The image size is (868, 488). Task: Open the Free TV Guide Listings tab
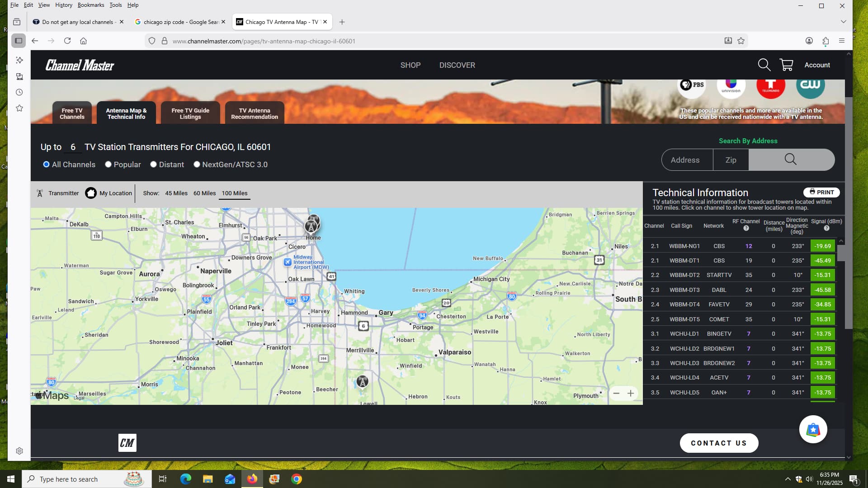(x=190, y=113)
